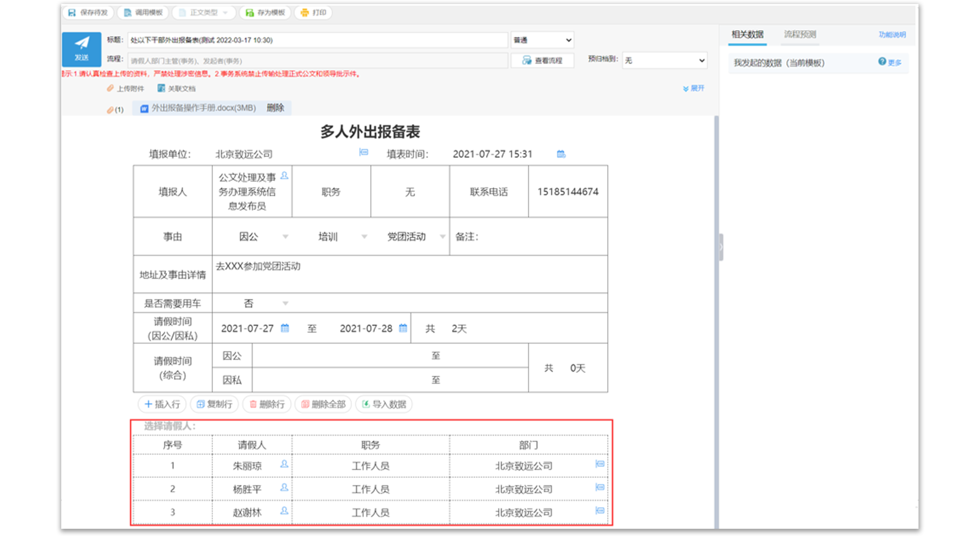
Task: Click the help question mark icon
Action: pos(882,61)
